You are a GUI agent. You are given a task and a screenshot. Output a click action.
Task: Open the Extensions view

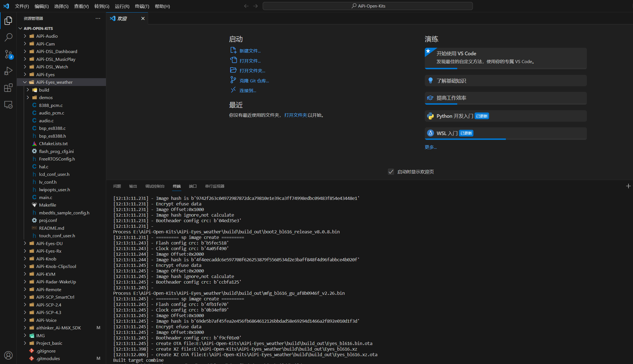pyautogui.click(x=8, y=88)
